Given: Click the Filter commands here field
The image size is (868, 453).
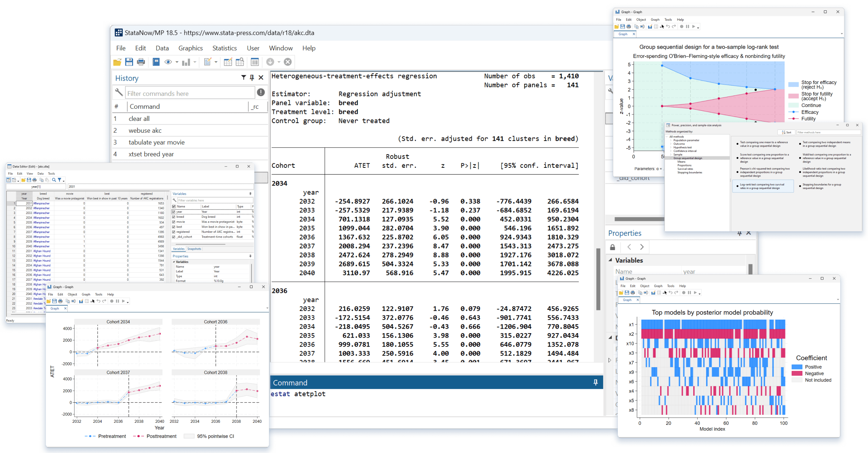Looking at the screenshot, I should click(190, 93).
